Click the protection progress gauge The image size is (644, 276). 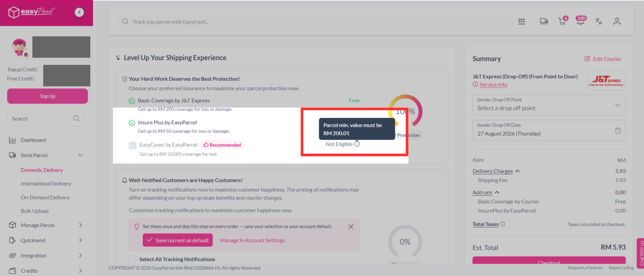pos(405,111)
